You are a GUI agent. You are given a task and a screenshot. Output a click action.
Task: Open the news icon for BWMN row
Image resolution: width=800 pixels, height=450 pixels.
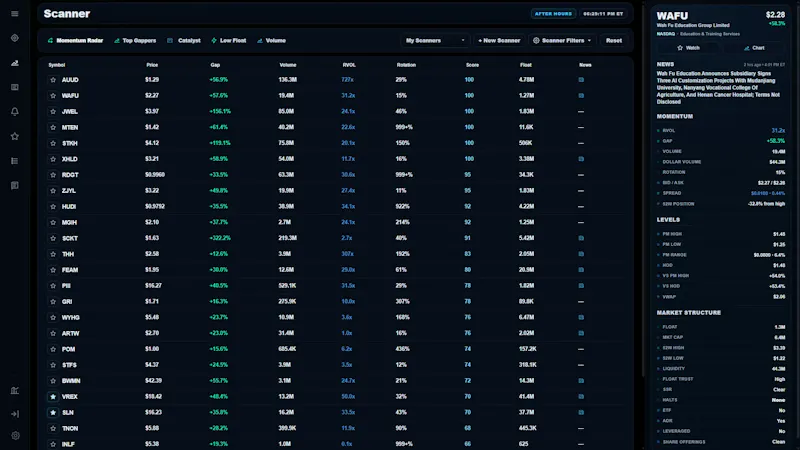(x=581, y=381)
